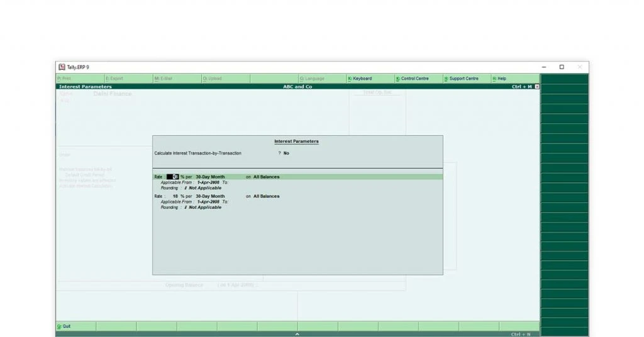Click Applicable From date in first rate block
Screen dimensions: 644x337
[208, 182]
